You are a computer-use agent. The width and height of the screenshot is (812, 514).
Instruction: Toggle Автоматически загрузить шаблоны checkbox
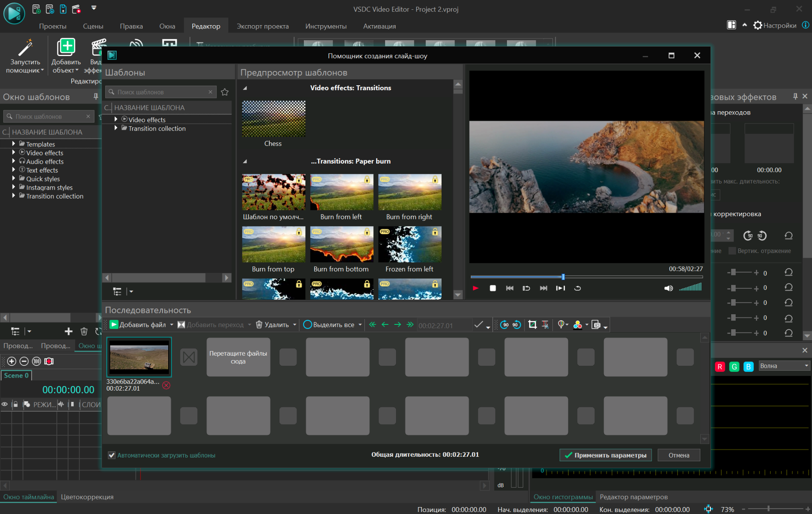pyautogui.click(x=112, y=456)
